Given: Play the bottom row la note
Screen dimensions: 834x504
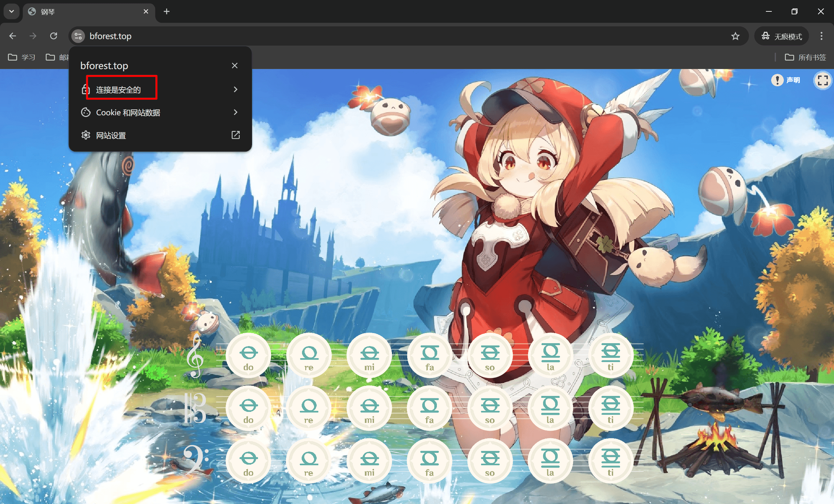Looking at the screenshot, I should click(550, 461).
